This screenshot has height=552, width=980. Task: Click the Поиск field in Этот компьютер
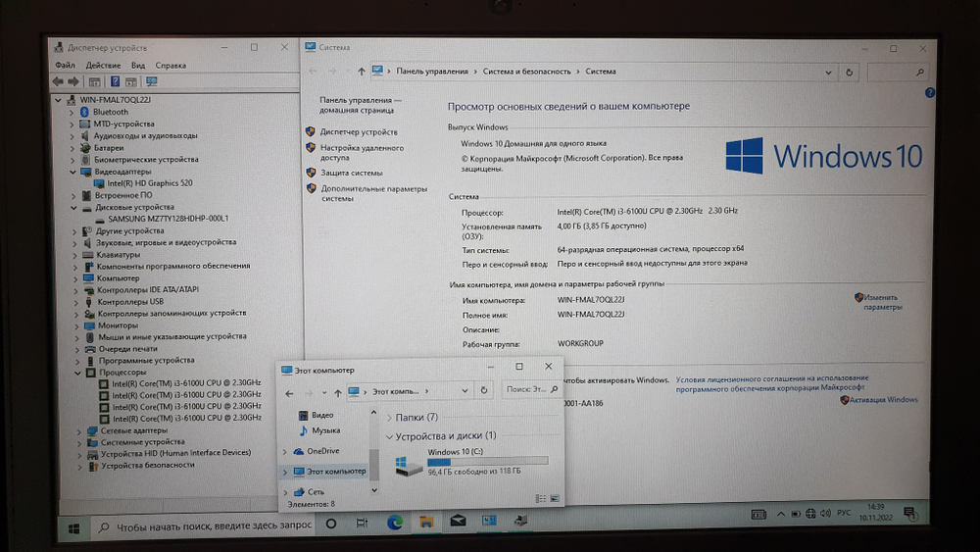coord(530,389)
